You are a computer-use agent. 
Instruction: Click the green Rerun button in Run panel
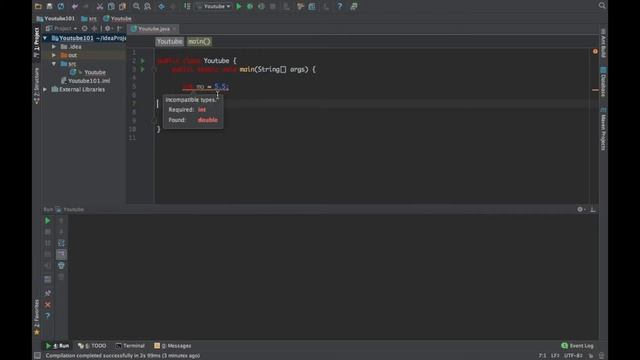47,220
